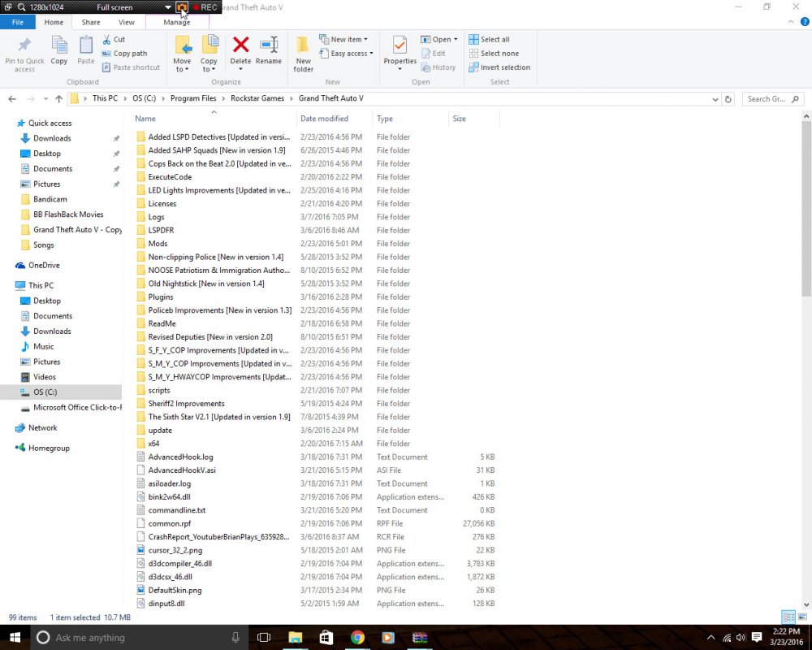
Task: Open Task View on the taskbar
Action: tap(264, 637)
